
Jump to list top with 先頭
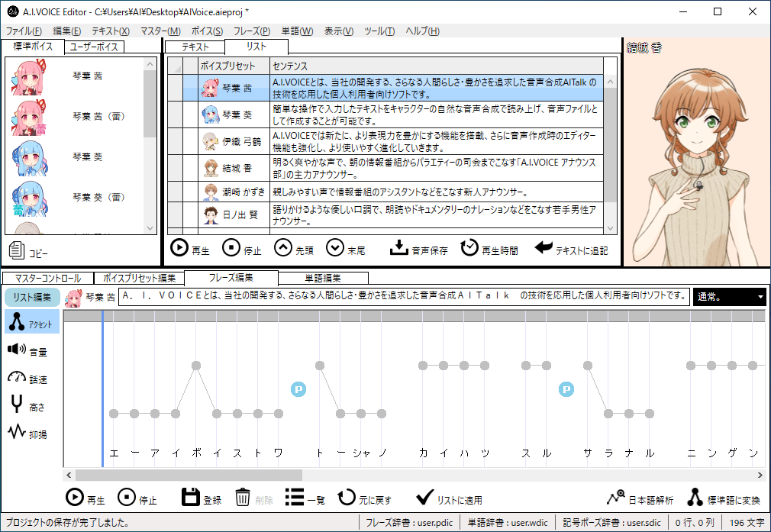click(294, 248)
